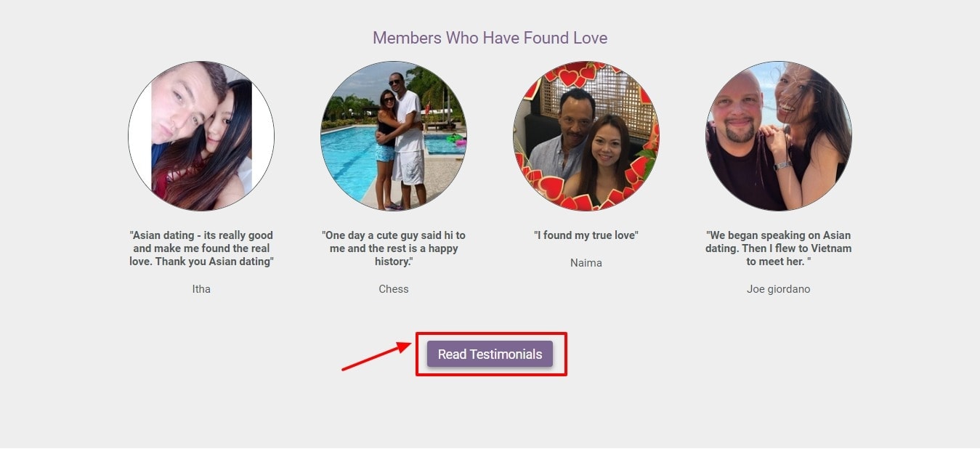Click Chess's happy history quote
Viewport: 980px width, 454px height.
tap(393, 248)
